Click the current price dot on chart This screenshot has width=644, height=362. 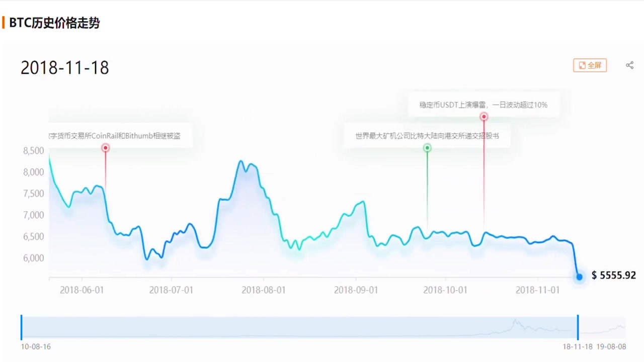pyautogui.click(x=580, y=277)
